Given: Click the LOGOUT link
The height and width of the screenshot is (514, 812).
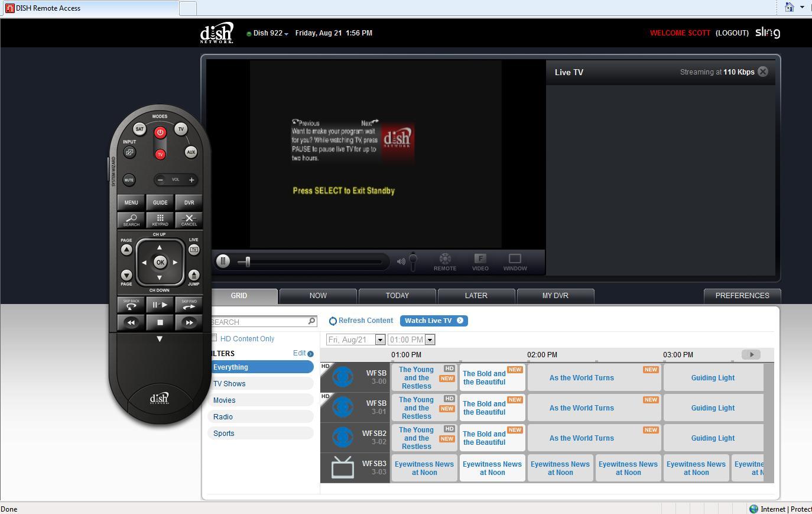Looking at the screenshot, I should point(732,33).
